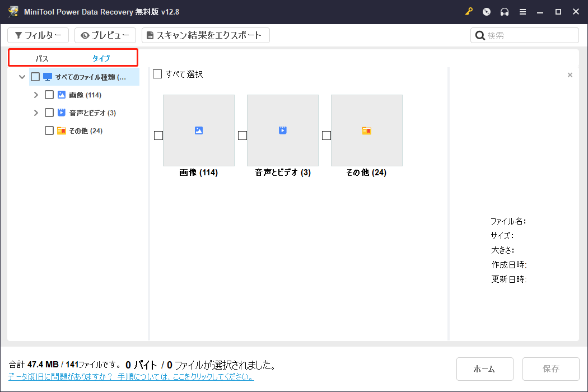Collapse すべてのファイル種類 tree node
This screenshot has height=392, width=588.
22,77
